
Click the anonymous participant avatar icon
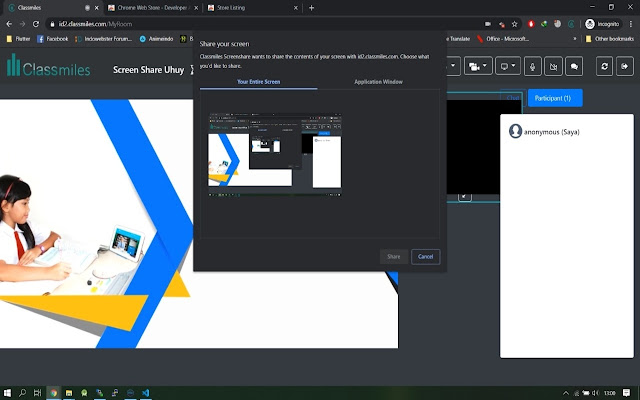tap(515, 131)
